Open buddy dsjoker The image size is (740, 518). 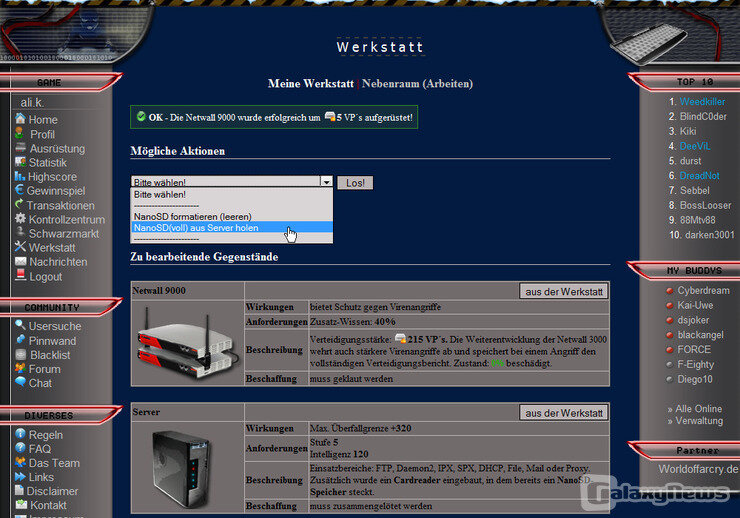pos(693,320)
